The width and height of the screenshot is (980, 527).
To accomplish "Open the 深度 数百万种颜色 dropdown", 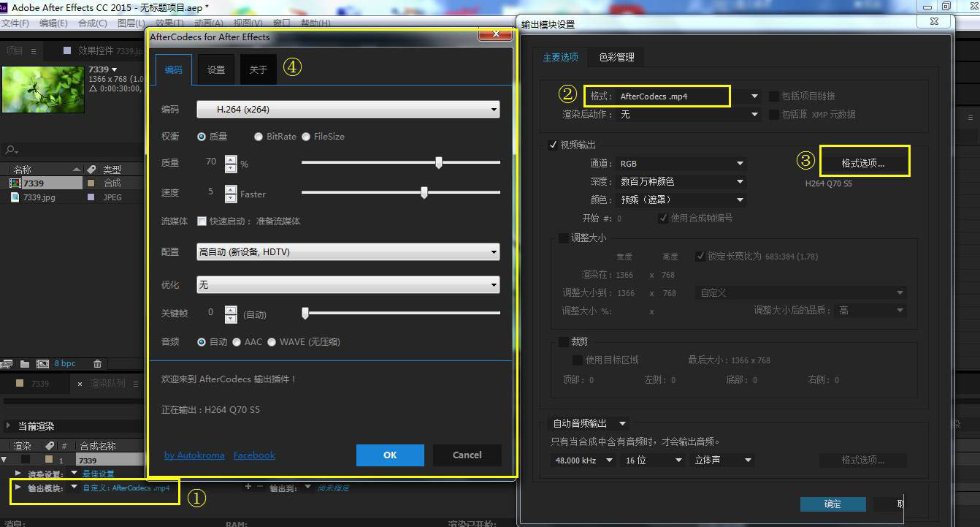I will (x=681, y=181).
